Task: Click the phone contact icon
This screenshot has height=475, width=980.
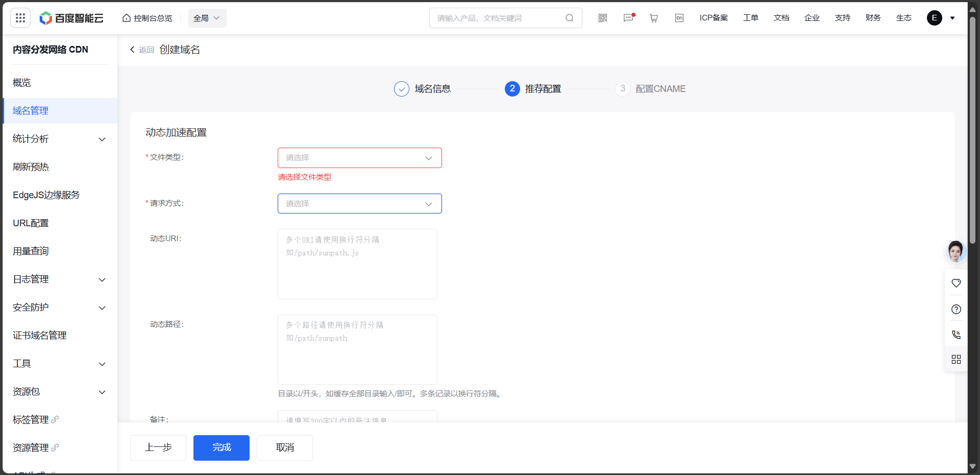Action: pos(957,335)
